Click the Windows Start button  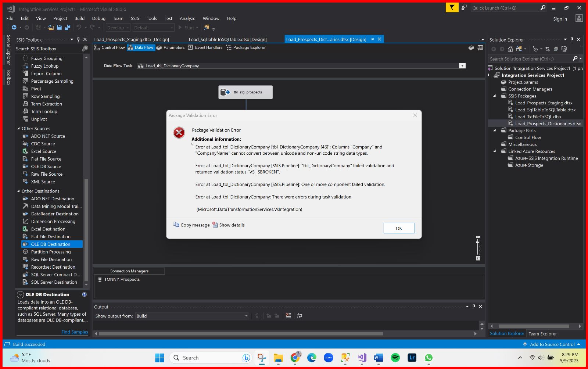pyautogui.click(x=159, y=358)
